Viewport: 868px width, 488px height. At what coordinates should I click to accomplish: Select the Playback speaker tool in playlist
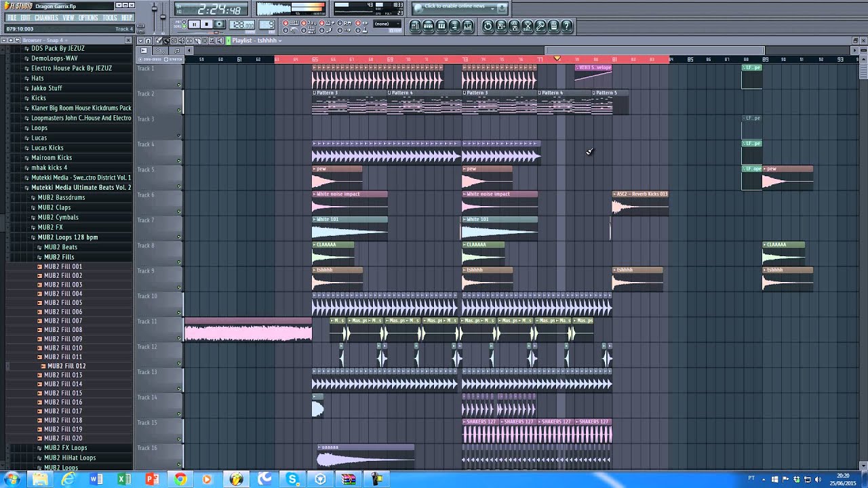tap(220, 41)
